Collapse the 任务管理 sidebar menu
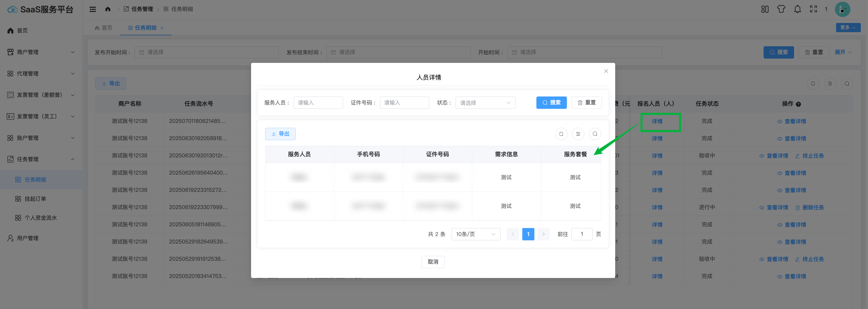Viewport: 868px width, 309px height. pos(41,159)
